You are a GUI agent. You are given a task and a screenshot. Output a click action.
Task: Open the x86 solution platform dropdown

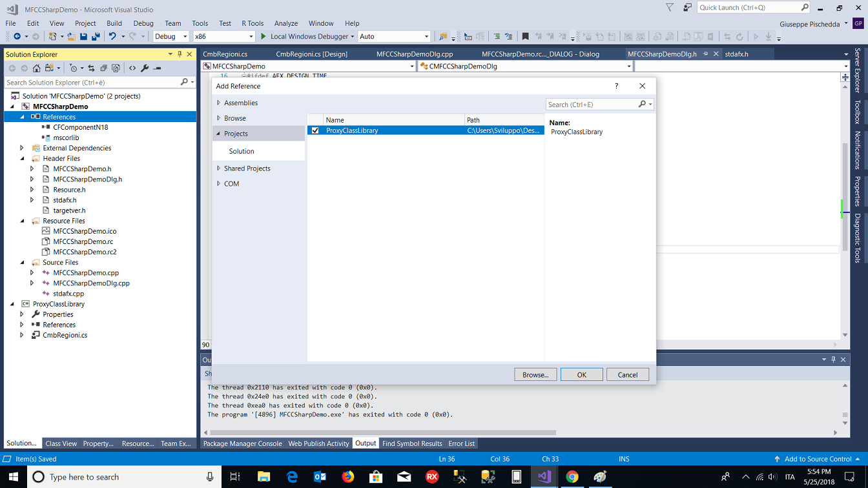click(x=223, y=37)
